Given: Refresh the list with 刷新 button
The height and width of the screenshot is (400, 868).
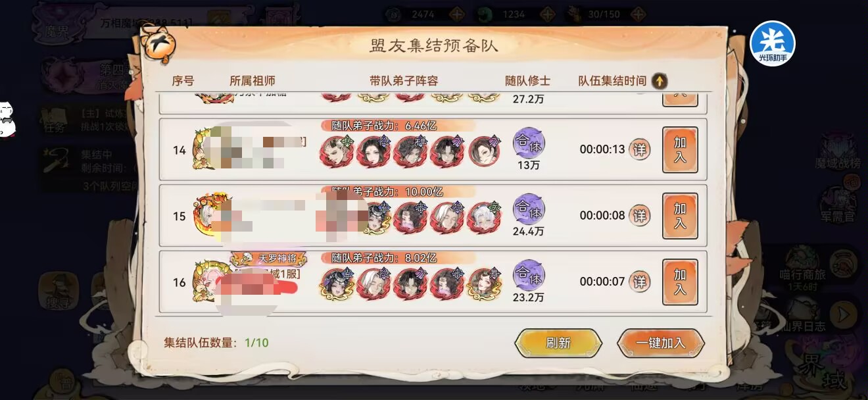Looking at the screenshot, I should pyautogui.click(x=558, y=343).
